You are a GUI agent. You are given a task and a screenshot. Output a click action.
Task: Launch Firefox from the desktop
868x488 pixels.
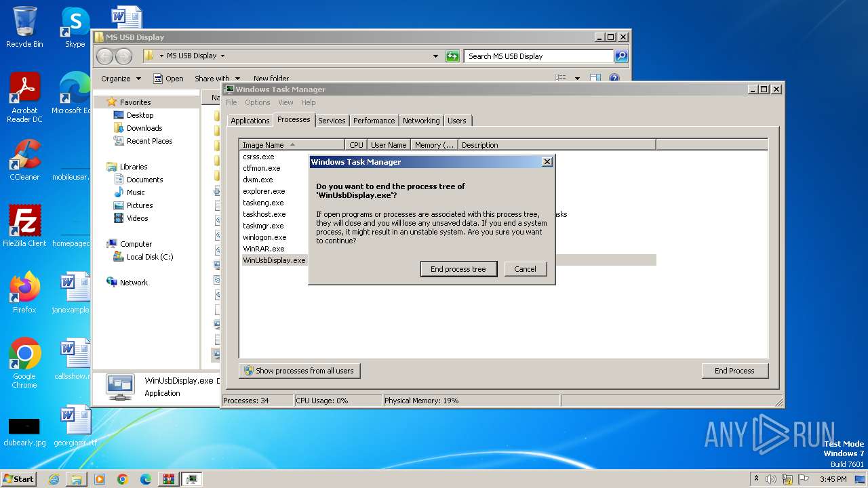tap(24, 293)
